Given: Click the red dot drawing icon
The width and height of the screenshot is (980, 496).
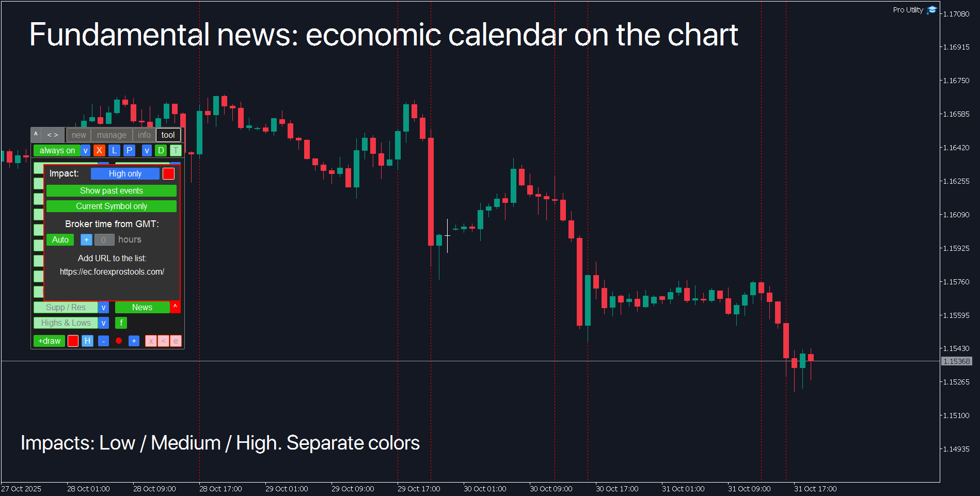Looking at the screenshot, I should (x=118, y=341).
